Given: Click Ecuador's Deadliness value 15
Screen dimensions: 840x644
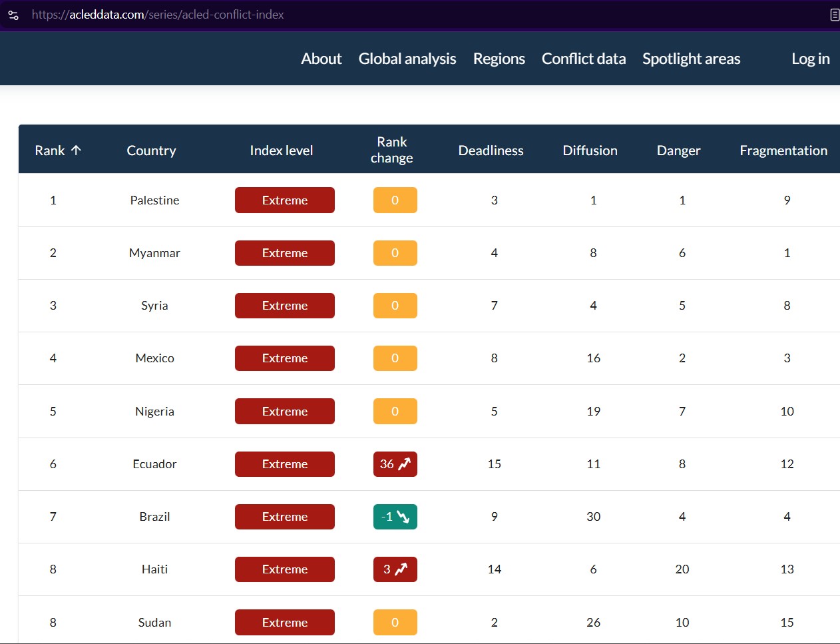Looking at the screenshot, I should [495, 464].
